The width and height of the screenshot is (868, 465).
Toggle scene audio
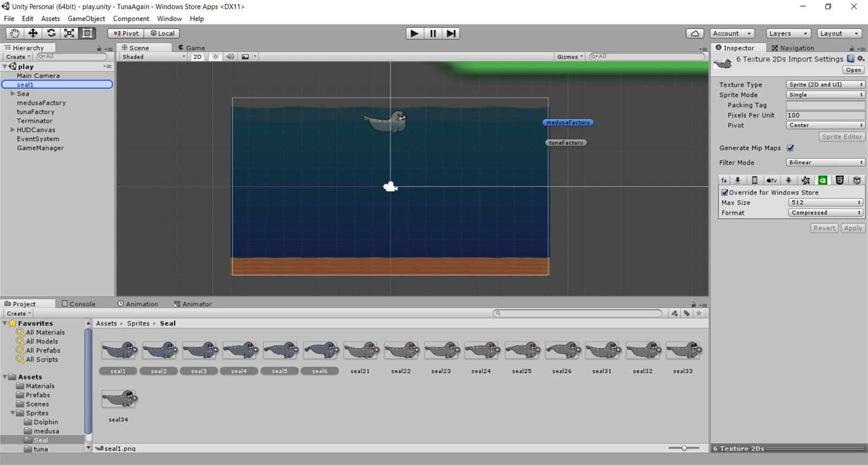pos(230,56)
